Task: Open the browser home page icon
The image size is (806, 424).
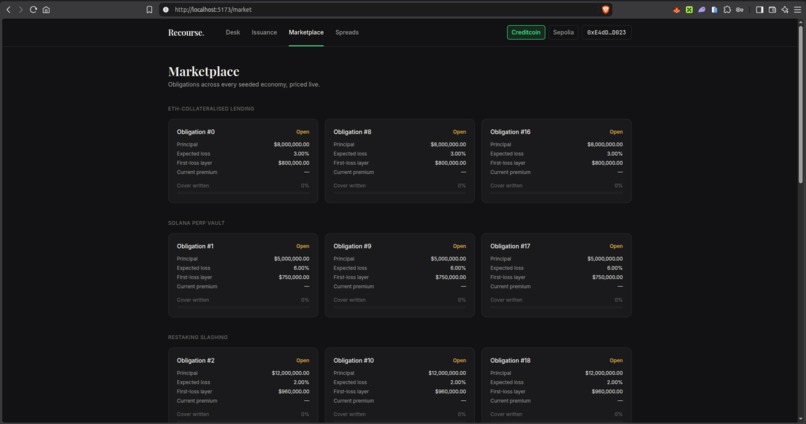Action: (46, 10)
